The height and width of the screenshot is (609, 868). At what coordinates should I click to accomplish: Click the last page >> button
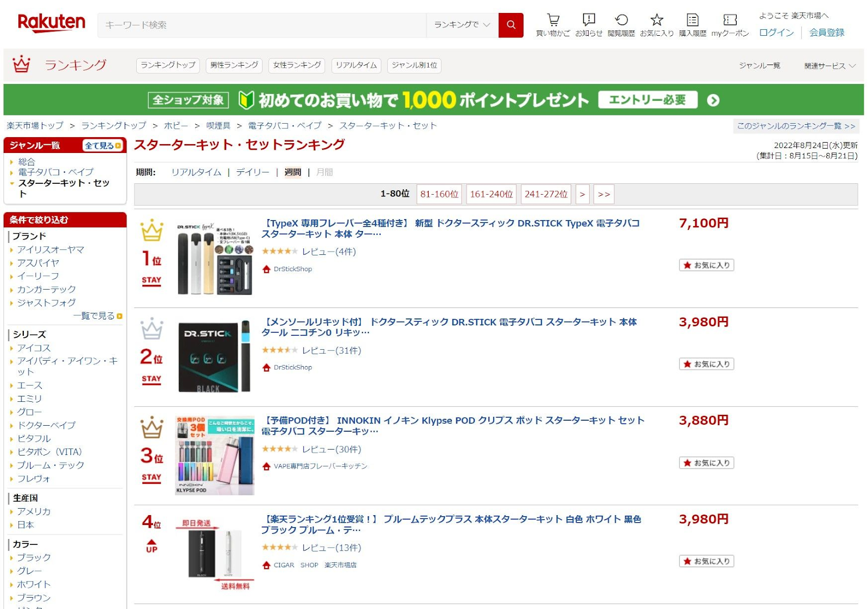click(x=604, y=194)
